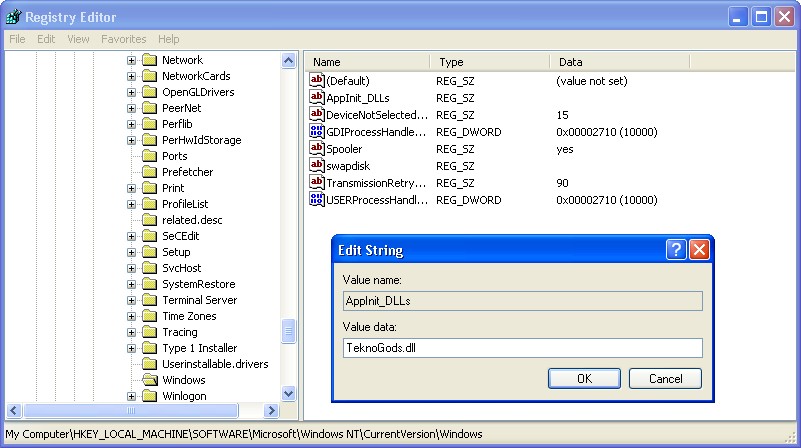
Task: Click the Ports folder icon
Action: click(149, 156)
